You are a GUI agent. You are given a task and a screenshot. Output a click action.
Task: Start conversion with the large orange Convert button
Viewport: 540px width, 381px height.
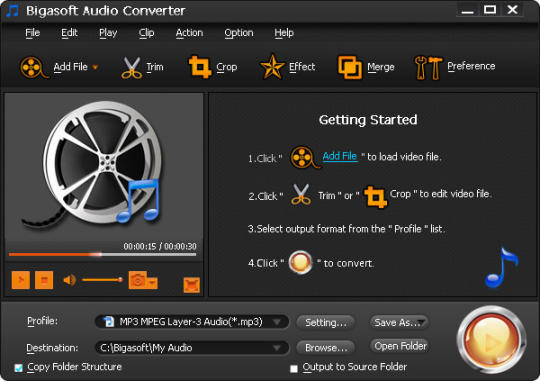[491, 340]
